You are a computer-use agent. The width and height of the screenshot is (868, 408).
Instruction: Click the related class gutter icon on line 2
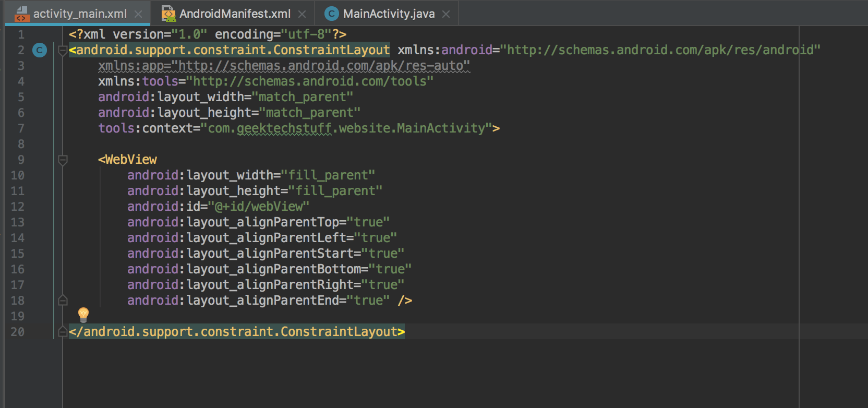click(40, 50)
